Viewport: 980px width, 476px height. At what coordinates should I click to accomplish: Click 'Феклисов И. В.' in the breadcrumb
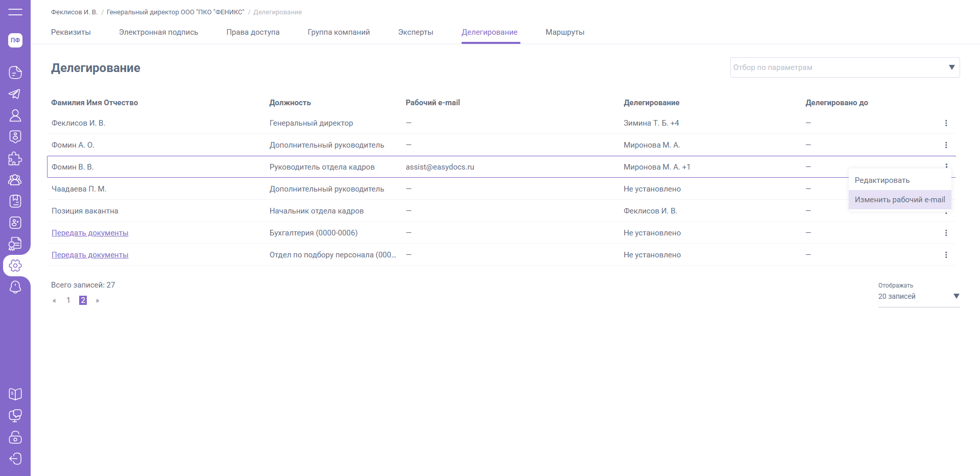pos(74,12)
